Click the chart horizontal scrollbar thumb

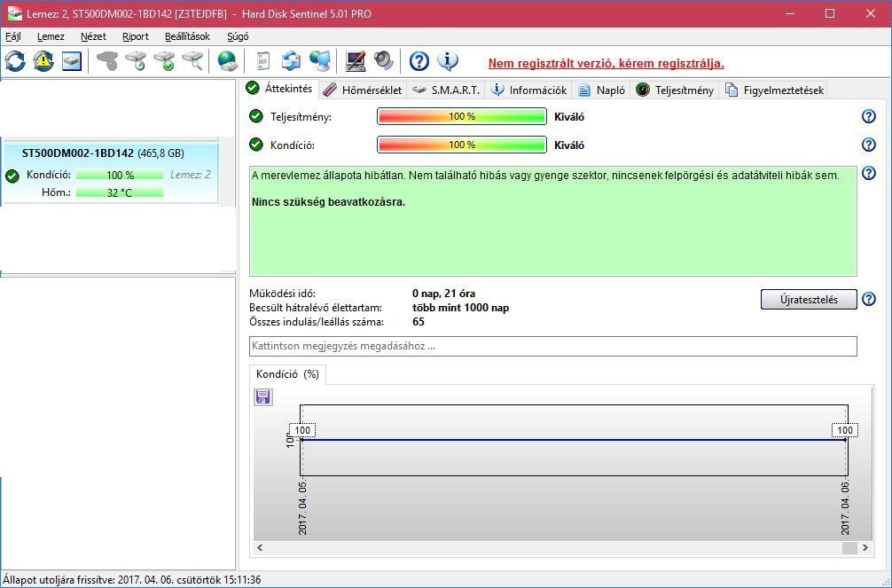[x=849, y=547]
